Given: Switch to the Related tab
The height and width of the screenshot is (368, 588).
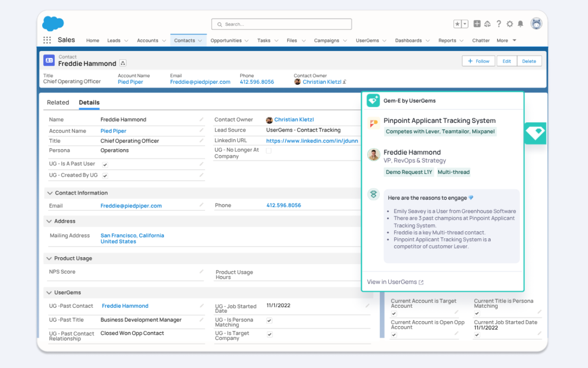Looking at the screenshot, I should (58, 103).
